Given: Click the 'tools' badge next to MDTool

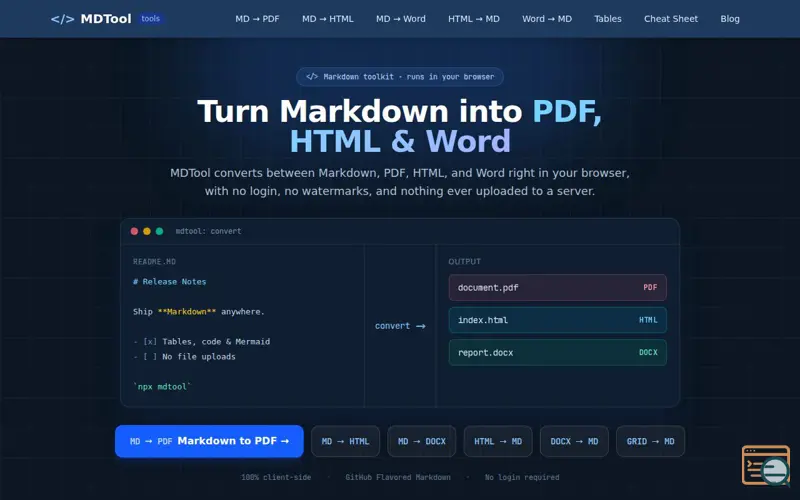Looking at the screenshot, I should click(x=151, y=18).
